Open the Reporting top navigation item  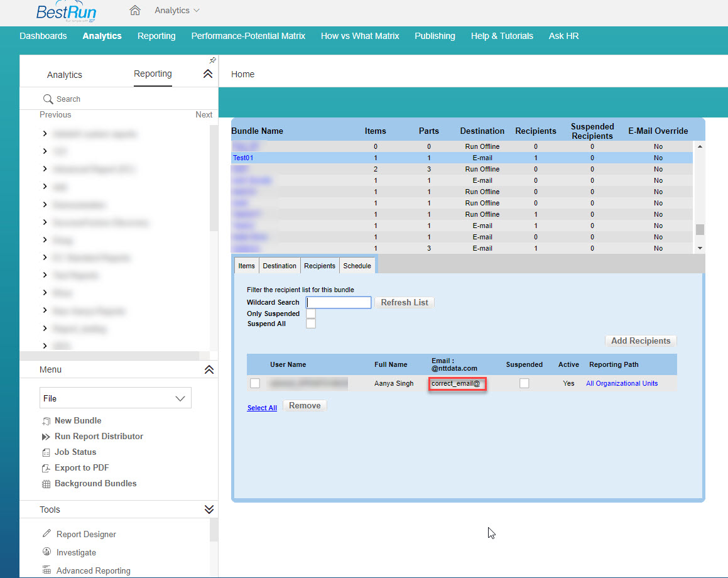tap(156, 36)
